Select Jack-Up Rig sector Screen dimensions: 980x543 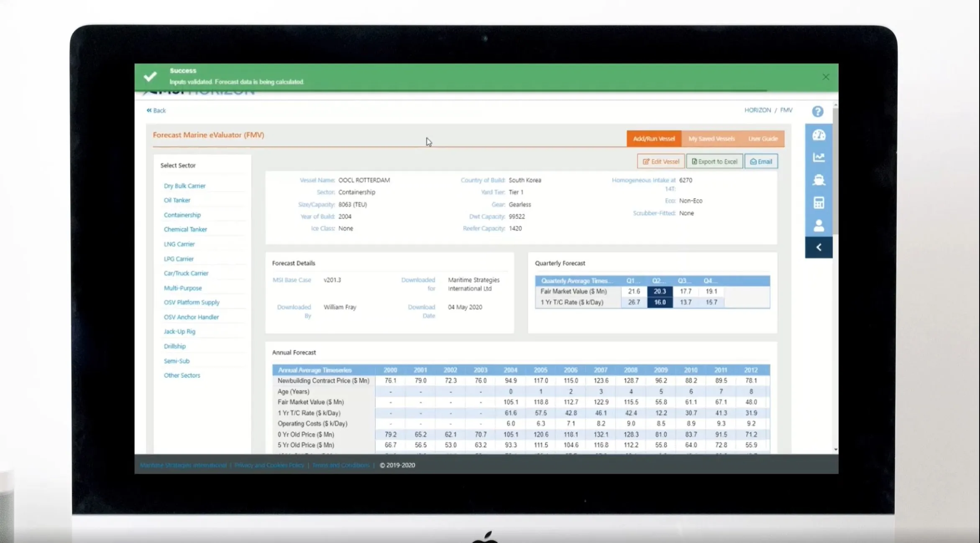point(179,331)
